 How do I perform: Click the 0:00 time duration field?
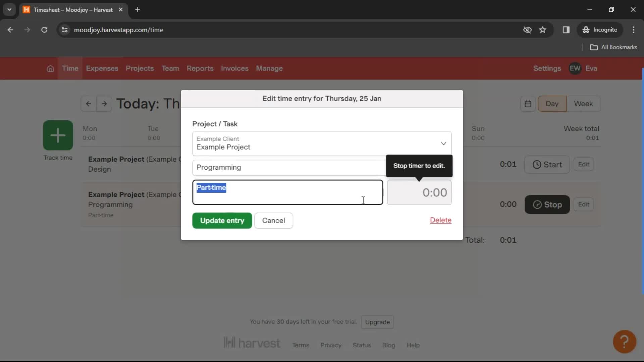(419, 192)
